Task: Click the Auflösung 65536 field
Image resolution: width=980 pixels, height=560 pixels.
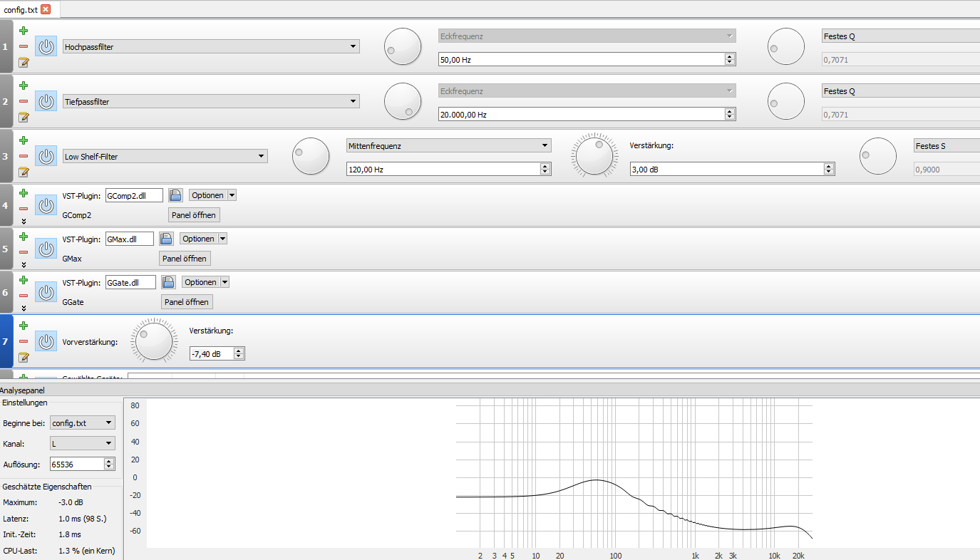Action: point(82,464)
